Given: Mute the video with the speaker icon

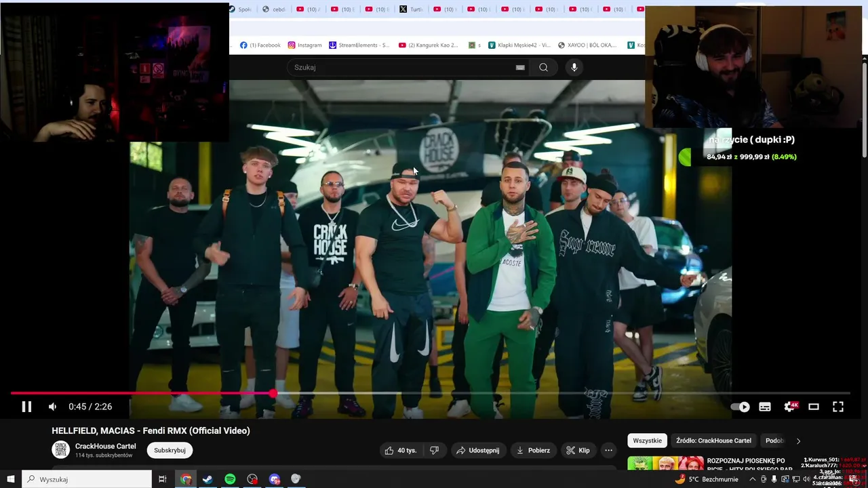Looking at the screenshot, I should [x=52, y=407].
